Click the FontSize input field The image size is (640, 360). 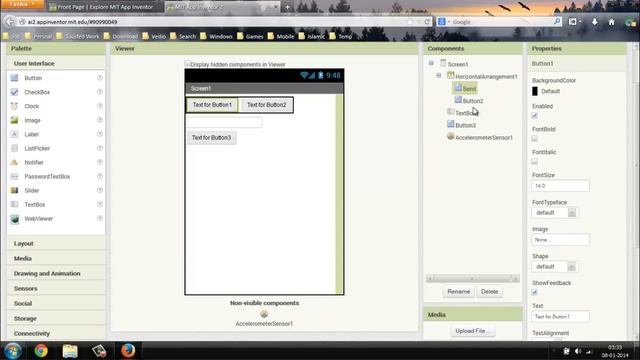coord(560,186)
